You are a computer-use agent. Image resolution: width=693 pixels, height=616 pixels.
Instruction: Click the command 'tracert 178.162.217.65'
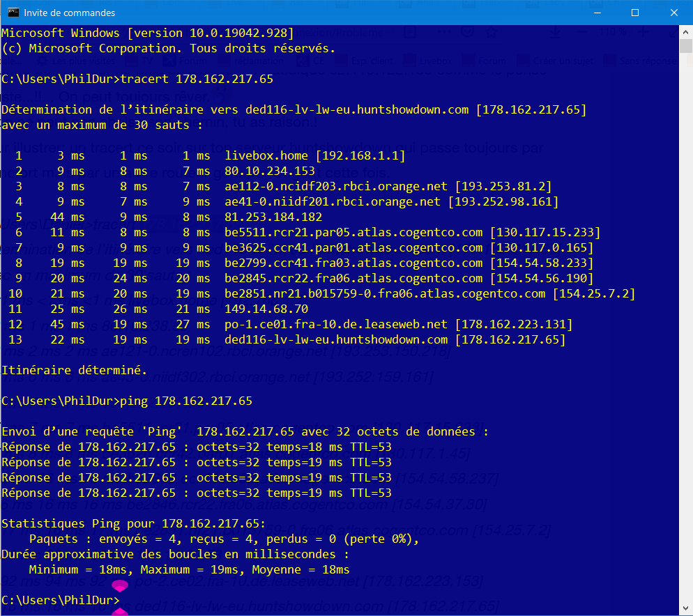tap(197, 79)
